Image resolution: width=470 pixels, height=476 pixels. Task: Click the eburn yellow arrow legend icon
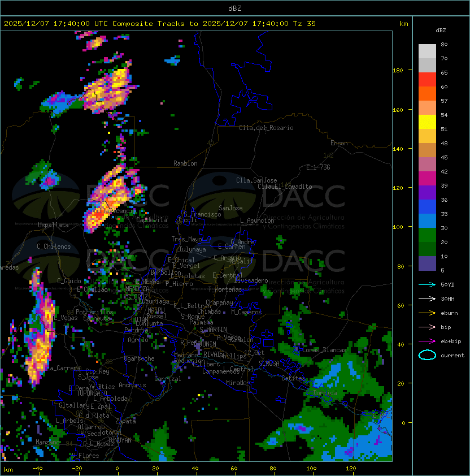[x=427, y=313]
